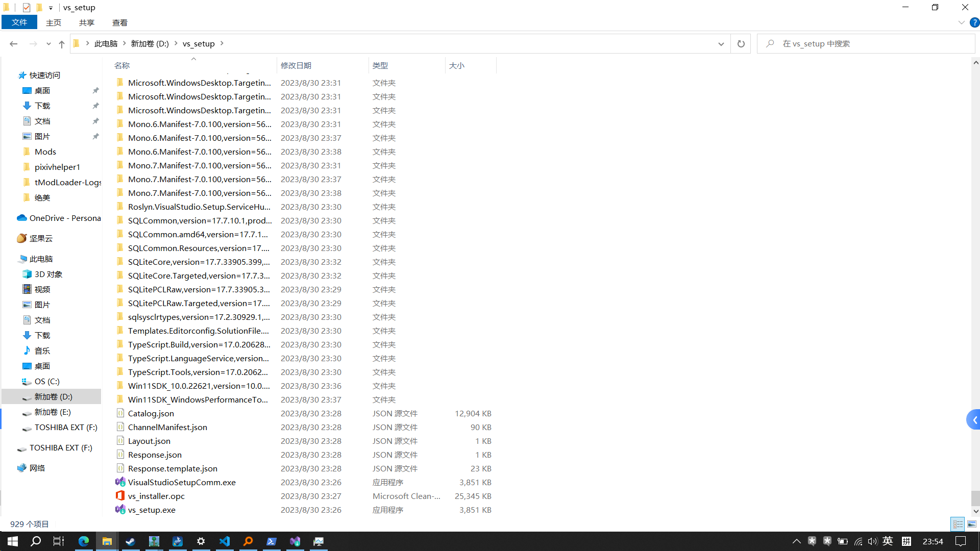Image resolution: width=980 pixels, height=551 pixels.
Task: Expand the quick access toolbar customization arrow
Action: (50, 7)
